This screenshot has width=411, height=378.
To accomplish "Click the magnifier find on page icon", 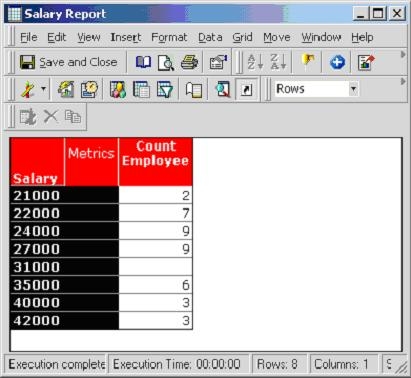I will [x=223, y=89].
